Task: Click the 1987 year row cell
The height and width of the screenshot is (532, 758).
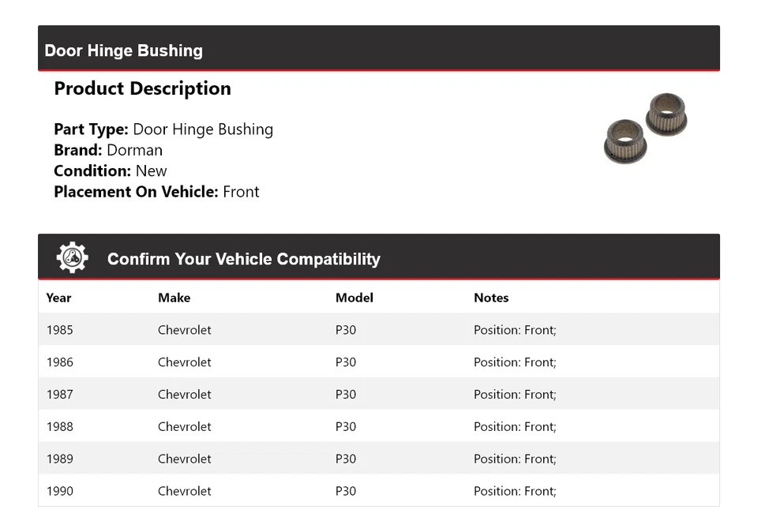Action: pos(59,395)
